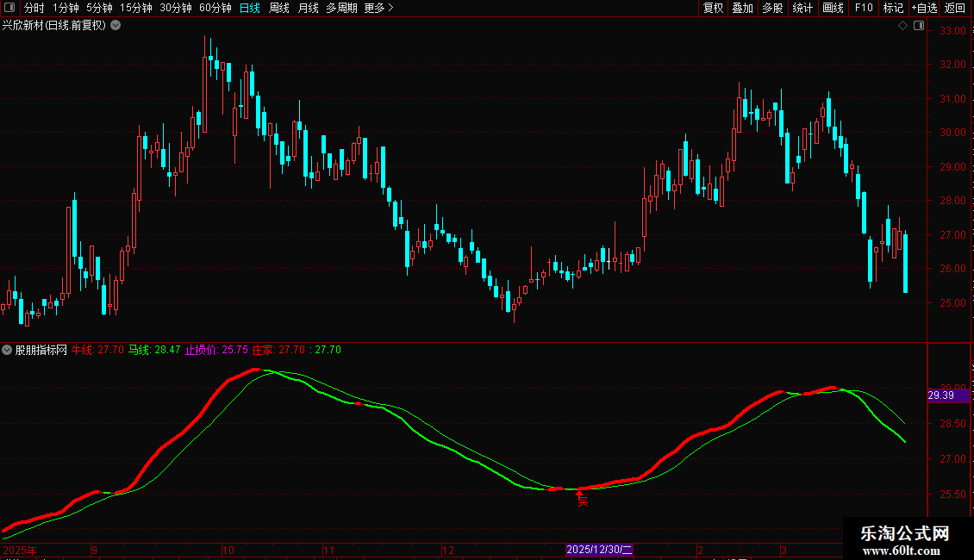This screenshot has height=560, width=974.
Task: Open the 多股 multi-stock view
Action: point(772,8)
